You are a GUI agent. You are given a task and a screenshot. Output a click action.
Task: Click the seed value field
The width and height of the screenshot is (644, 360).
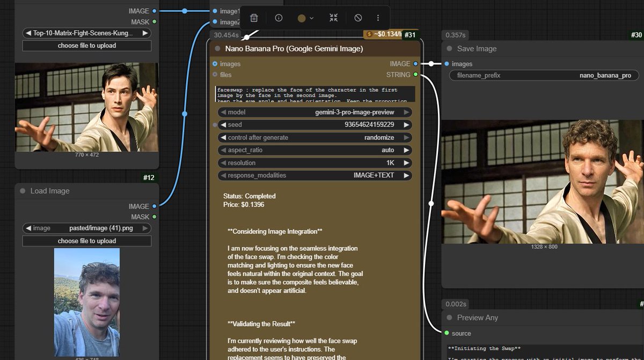coord(315,125)
